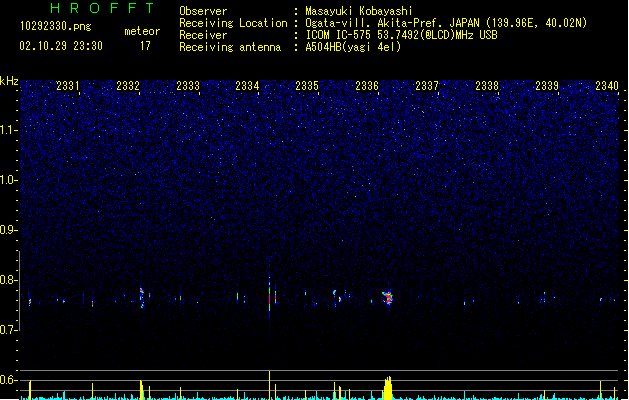This screenshot has width=629, height=400.
Task: Click the meteor count value 17
Action: click(145, 46)
